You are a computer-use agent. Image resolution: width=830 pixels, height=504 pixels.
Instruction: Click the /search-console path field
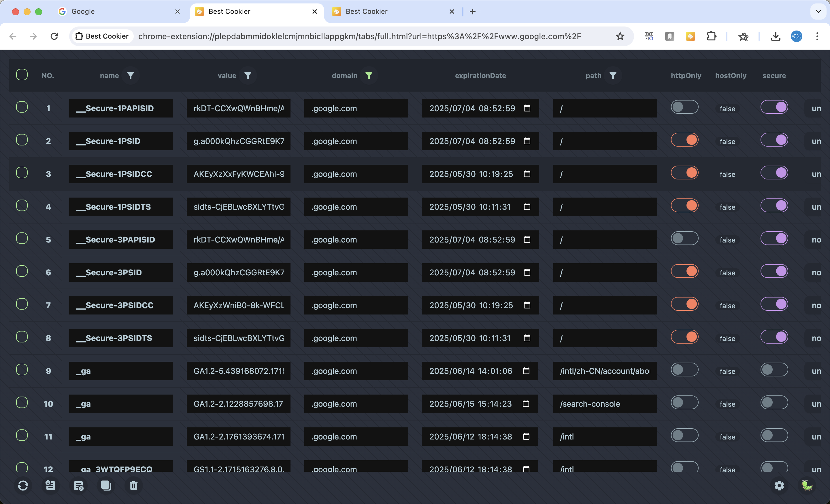[605, 404]
